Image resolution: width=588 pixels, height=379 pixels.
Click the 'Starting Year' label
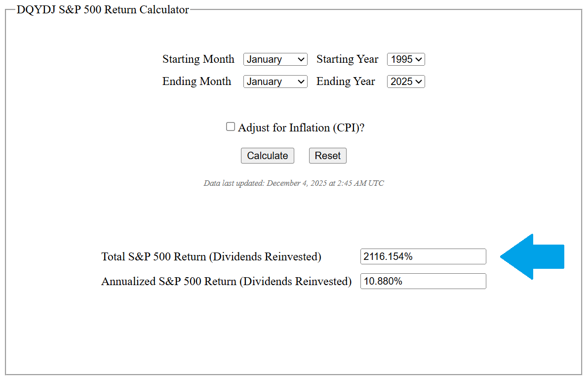[347, 59]
